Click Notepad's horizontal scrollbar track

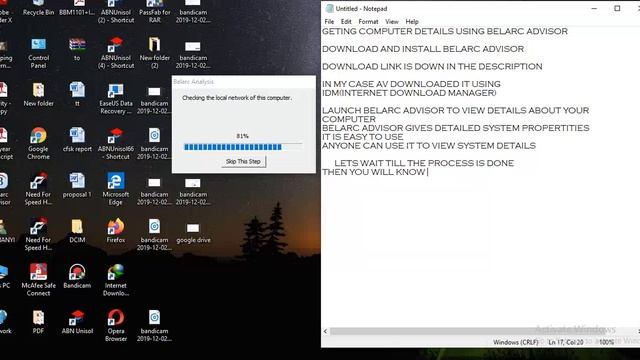482,331
